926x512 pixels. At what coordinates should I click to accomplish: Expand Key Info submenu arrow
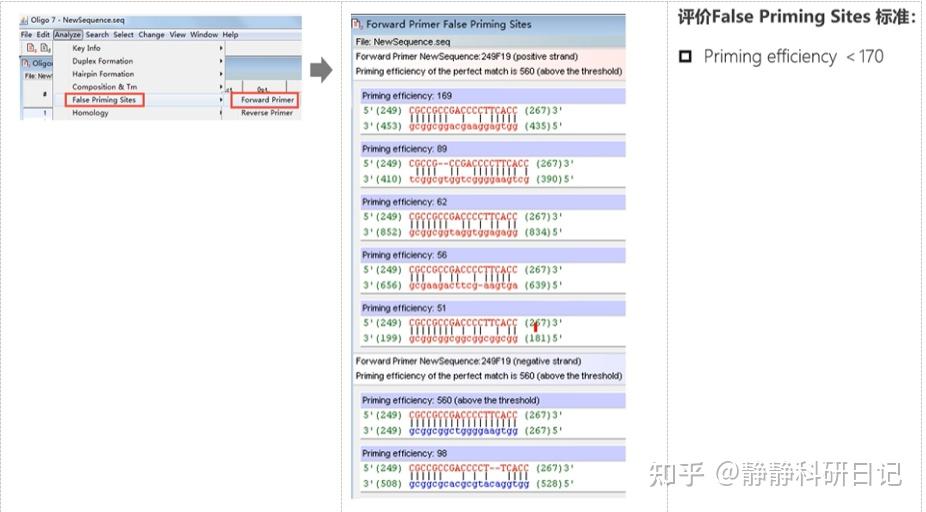(x=221, y=48)
